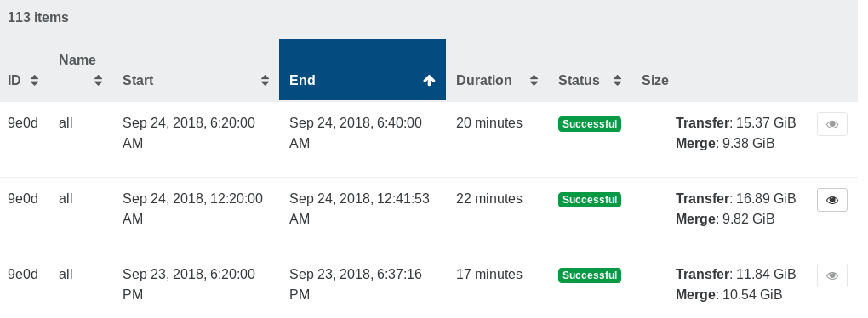Screen dimensions: 868x318
Task: Select the row starting Sep 24, 12:20:00 AM
Action: (429, 215)
